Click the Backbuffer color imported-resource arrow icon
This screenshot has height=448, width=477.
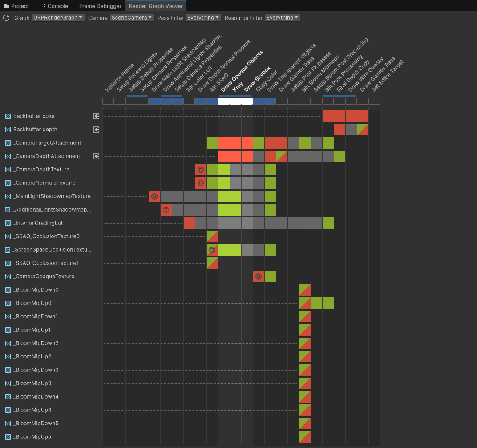(x=96, y=116)
